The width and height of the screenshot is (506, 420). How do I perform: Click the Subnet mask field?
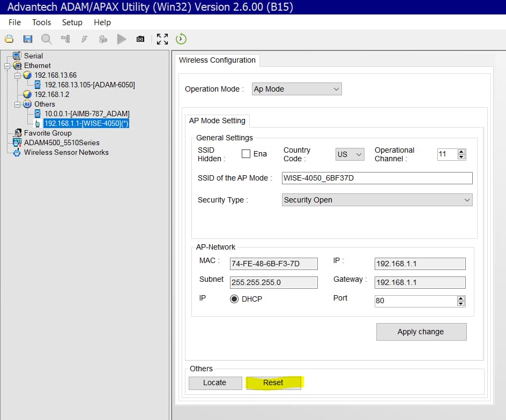click(274, 282)
